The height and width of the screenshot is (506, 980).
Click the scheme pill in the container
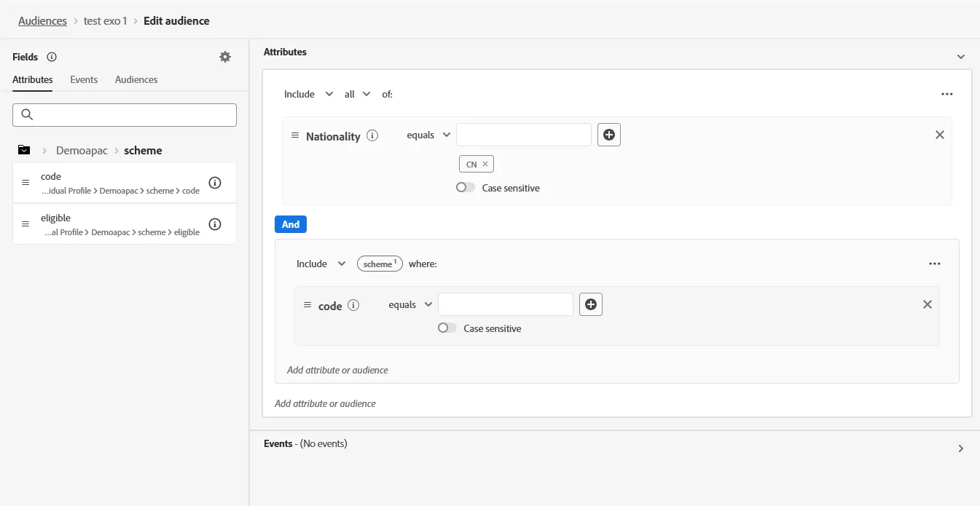[x=380, y=264]
